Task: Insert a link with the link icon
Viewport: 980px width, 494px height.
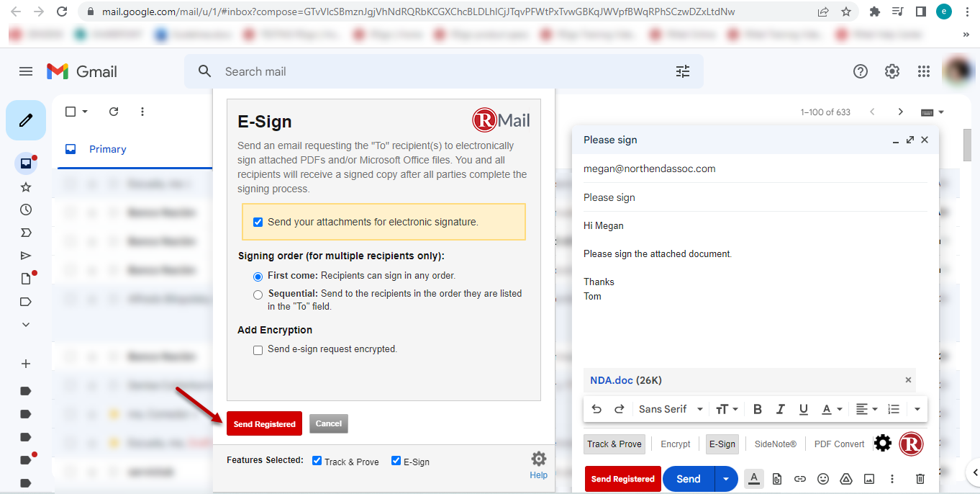Action: (799, 478)
